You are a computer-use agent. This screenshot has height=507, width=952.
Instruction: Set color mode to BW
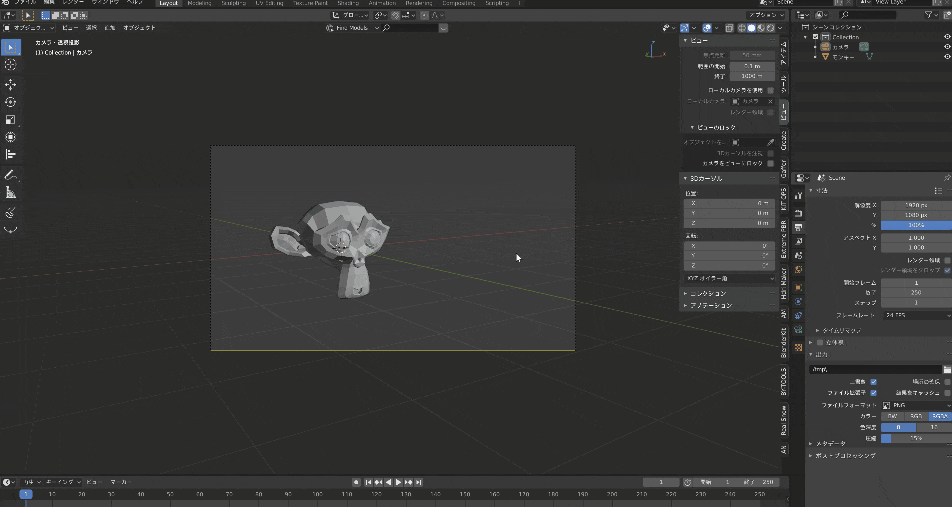pos(892,417)
